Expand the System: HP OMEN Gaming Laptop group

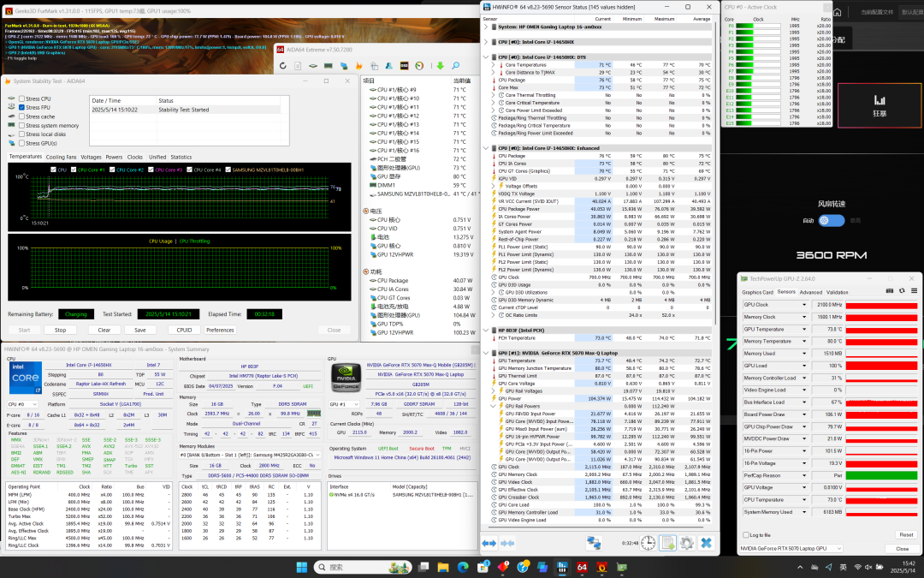click(x=486, y=27)
